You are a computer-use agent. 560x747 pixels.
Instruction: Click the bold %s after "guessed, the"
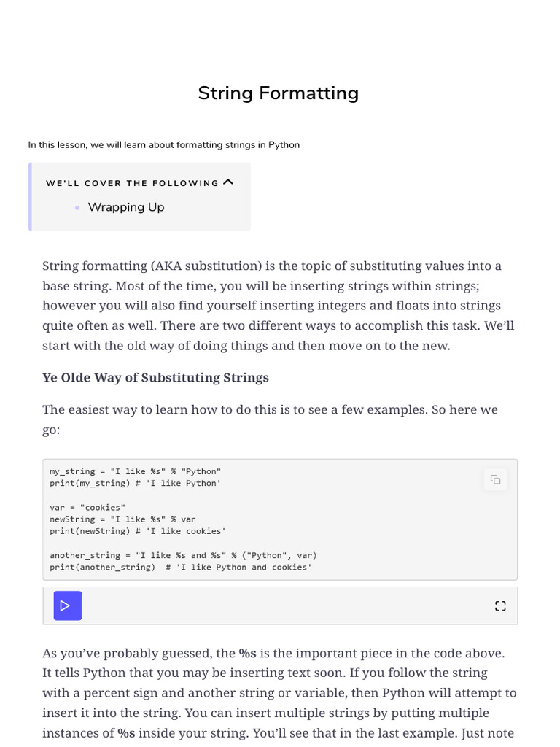pyautogui.click(x=247, y=653)
